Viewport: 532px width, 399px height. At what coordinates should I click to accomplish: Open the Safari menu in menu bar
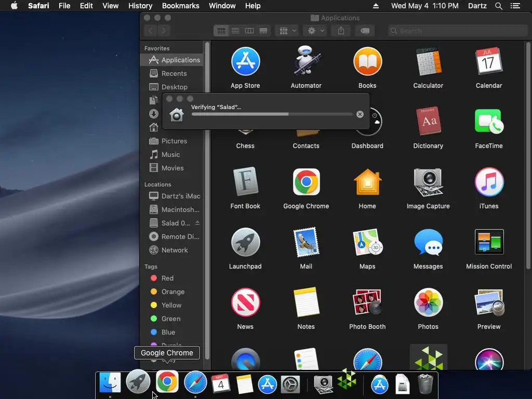pyautogui.click(x=38, y=6)
